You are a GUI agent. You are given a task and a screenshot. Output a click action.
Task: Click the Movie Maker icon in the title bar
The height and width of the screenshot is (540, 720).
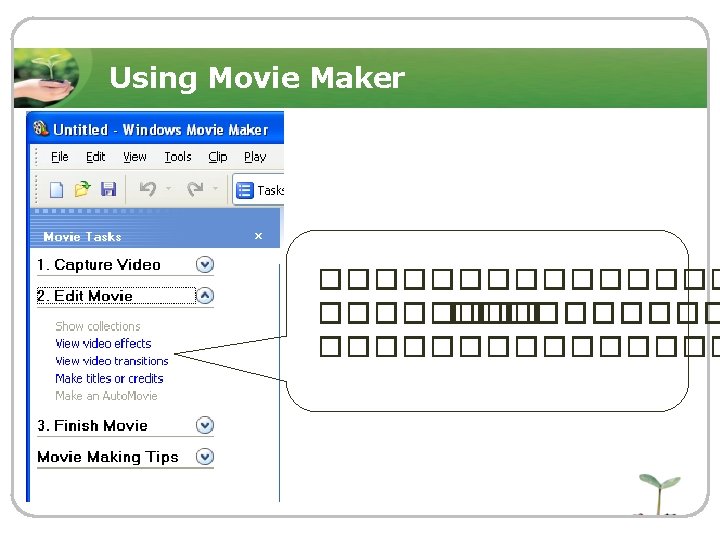coord(40,129)
